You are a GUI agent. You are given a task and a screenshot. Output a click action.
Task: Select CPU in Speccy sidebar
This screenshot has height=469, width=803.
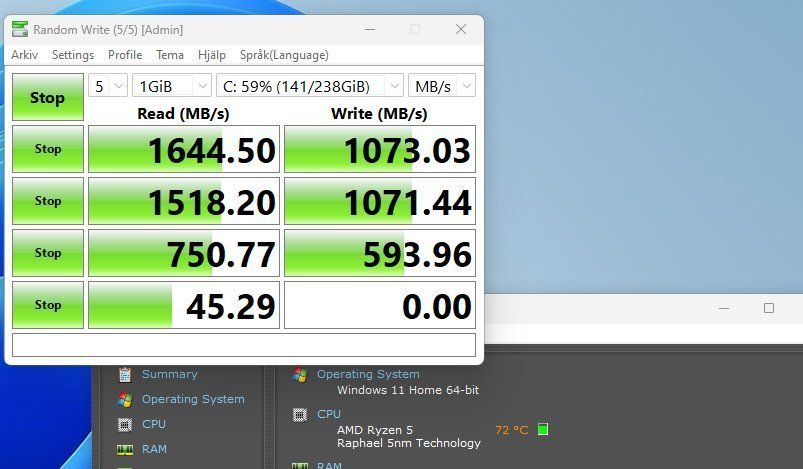pyautogui.click(x=154, y=424)
